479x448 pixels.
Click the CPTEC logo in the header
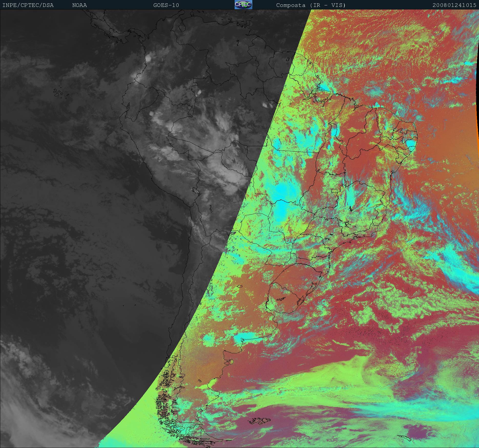243,5
